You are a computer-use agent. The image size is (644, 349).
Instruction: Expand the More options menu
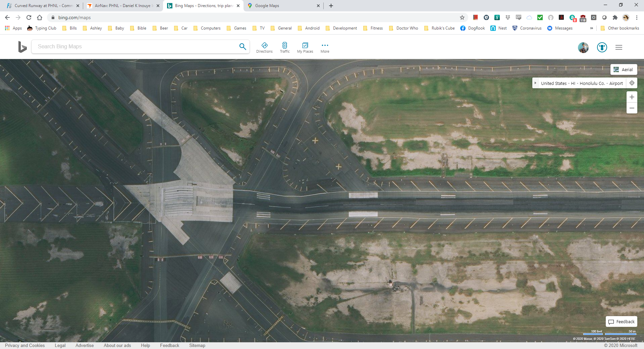pyautogui.click(x=325, y=47)
